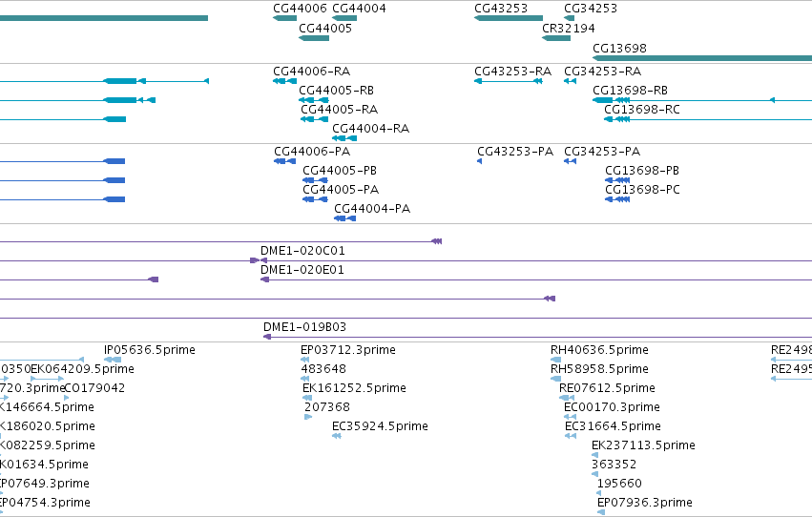Click the CG34253 gene label
Image resolution: width=812 pixels, height=517 pixels.
pyautogui.click(x=591, y=9)
